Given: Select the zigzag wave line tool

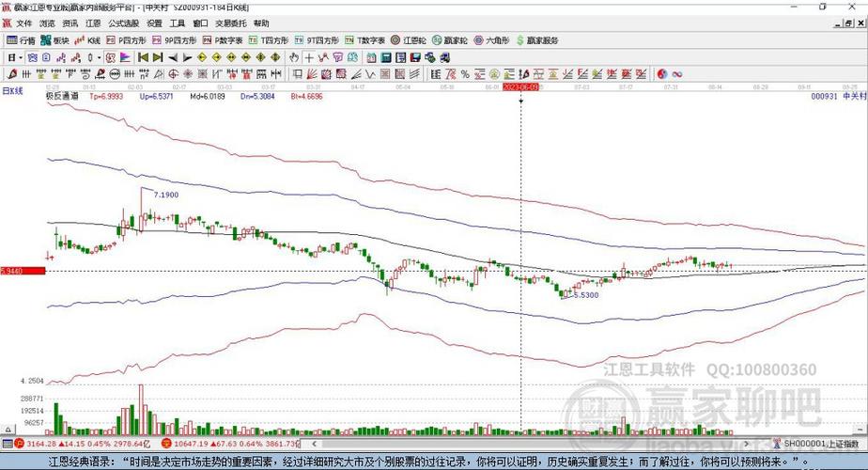Looking at the screenshot, I should pos(370,74).
